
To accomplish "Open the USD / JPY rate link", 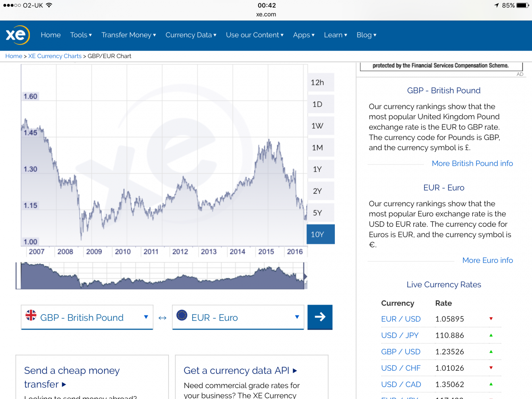I will point(400,335).
